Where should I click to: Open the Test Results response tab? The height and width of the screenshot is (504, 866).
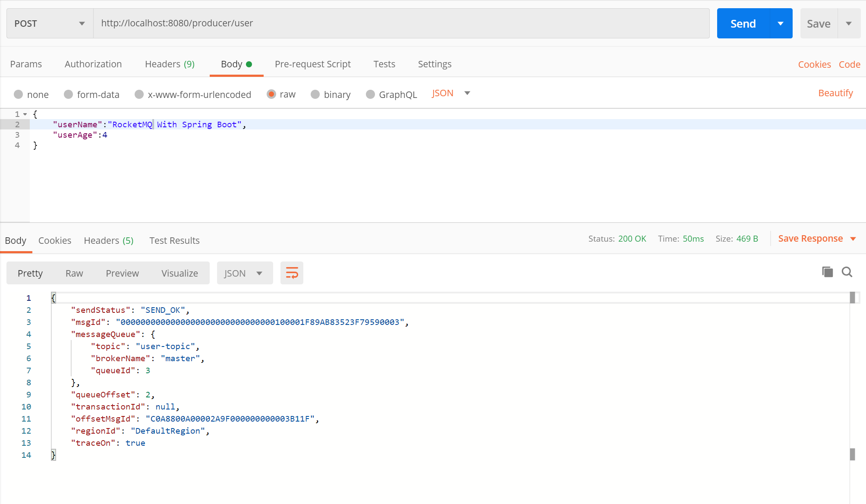(174, 240)
